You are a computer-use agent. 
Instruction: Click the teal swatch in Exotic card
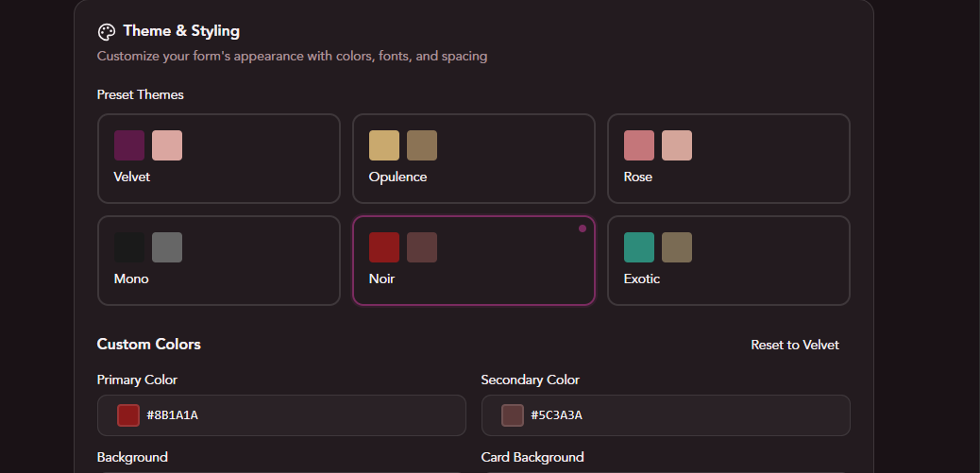coord(639,247)
